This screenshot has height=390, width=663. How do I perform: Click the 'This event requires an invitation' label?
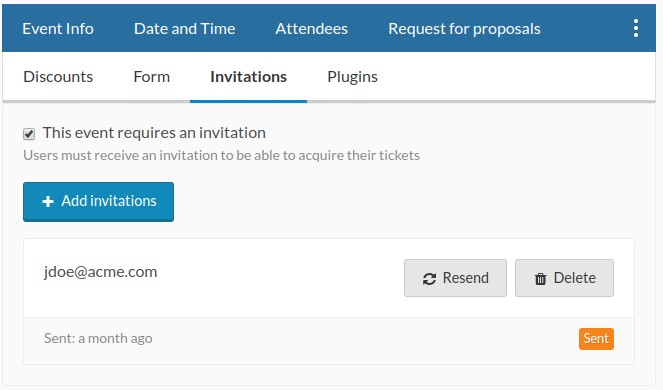[154, 133]
